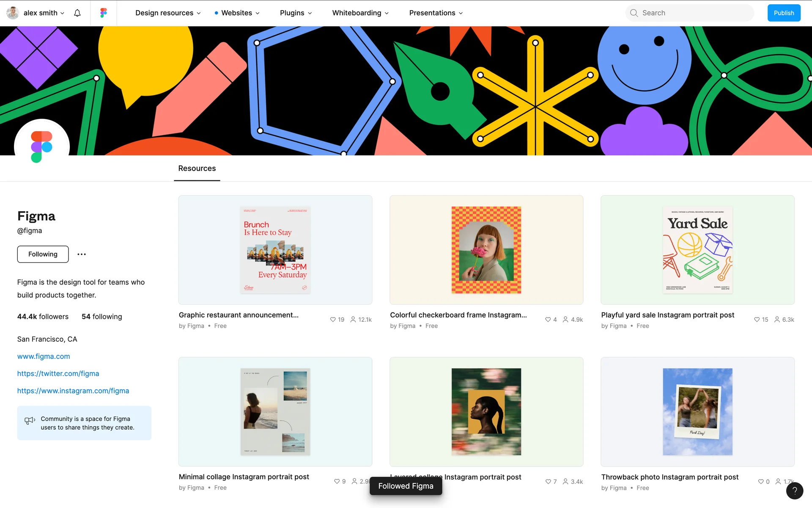Select the Resources tab
Image resolution: width=812 pixels, height=508 pixels.
point(197,168)
